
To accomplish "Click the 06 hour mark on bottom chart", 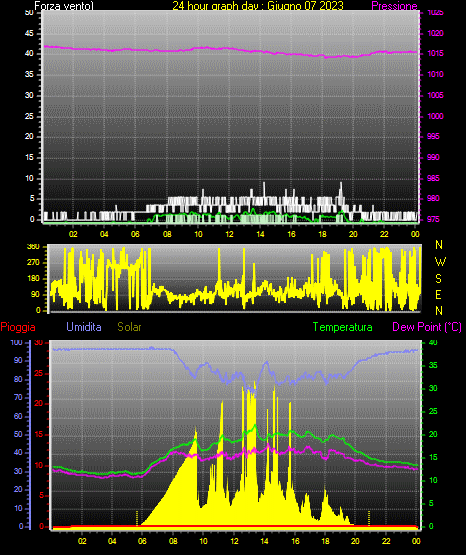I will (x=142, y=541).
